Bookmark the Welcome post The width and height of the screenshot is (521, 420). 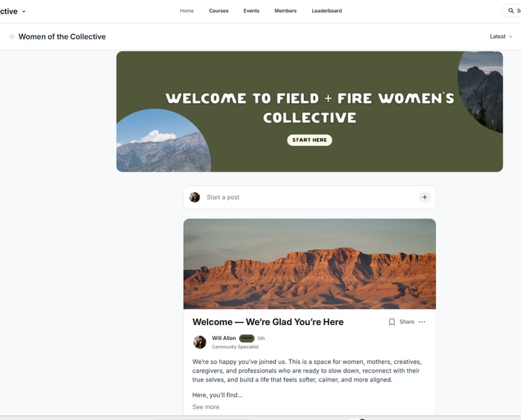pyautogui.click(x=391, y=322)
